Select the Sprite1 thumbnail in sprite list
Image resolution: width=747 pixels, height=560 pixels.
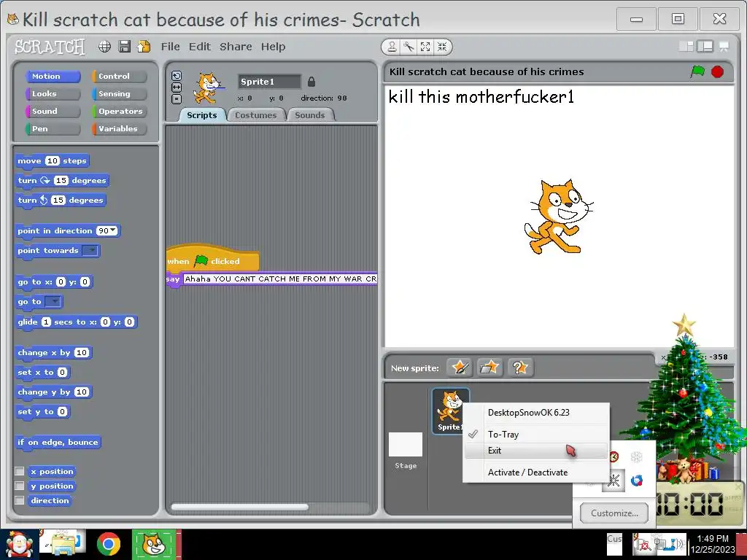click(450, 411)
